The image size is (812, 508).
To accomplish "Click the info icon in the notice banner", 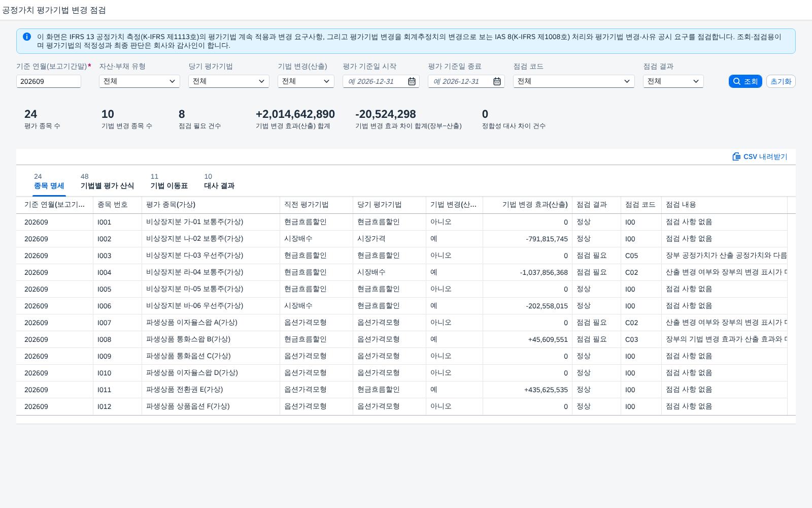I will click(27, 37).
